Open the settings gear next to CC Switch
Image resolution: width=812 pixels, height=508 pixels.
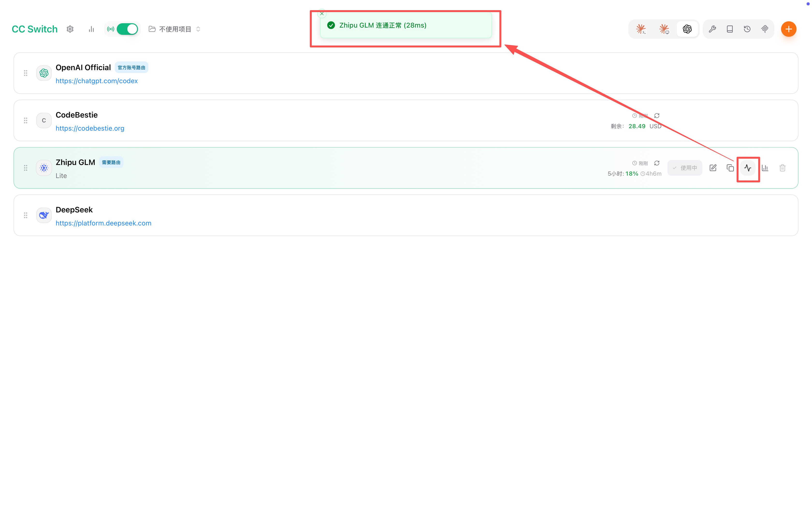[x=70, y=29]
